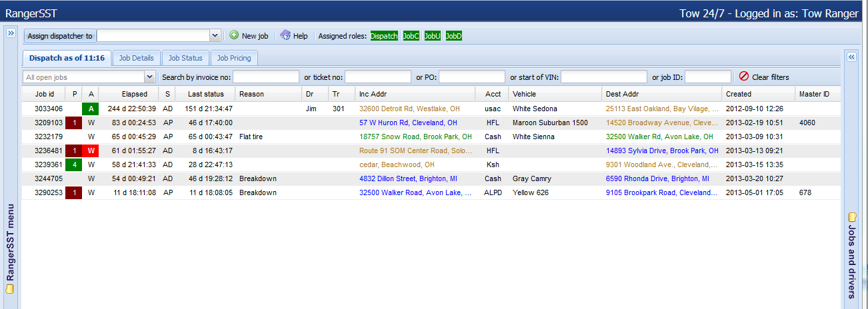Click the red Clear filters icon
The height and width of the screenshot is (309, 868).
click(x=744, y=77)
